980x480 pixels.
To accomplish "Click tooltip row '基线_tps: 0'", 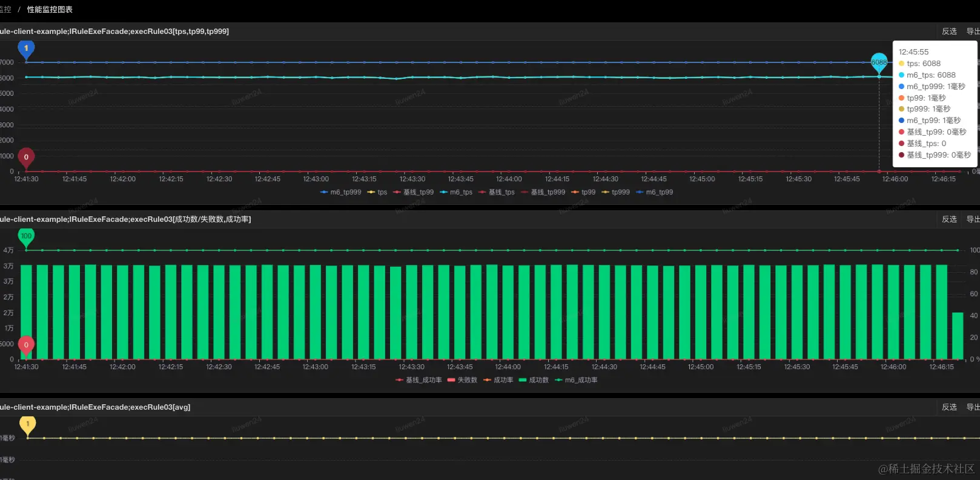I will pyautogui.click(x=922, y=144).
